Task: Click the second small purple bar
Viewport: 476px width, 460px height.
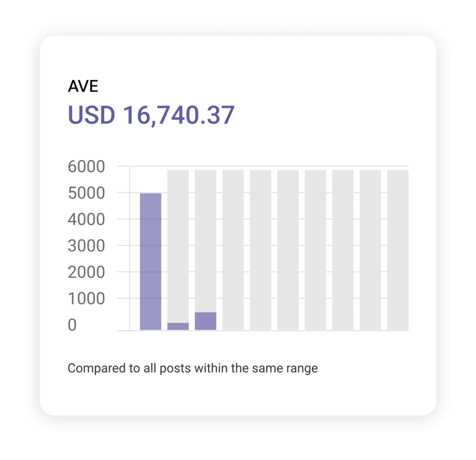Action: coord(178,326)
